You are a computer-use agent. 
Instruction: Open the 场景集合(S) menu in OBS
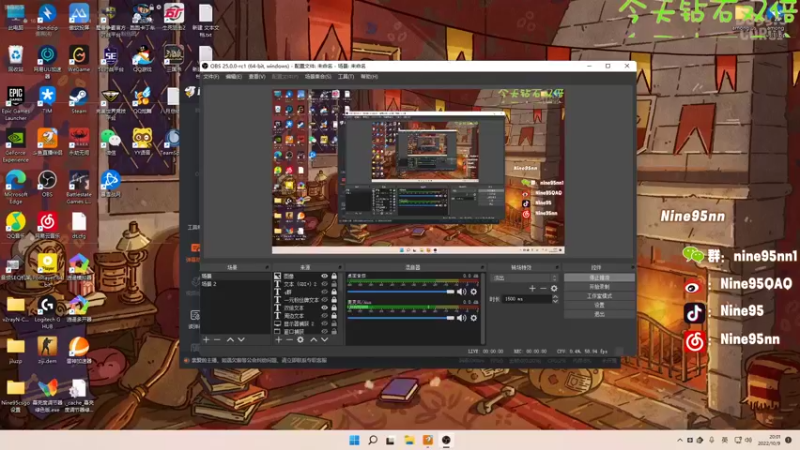click(x=318, y=77)
